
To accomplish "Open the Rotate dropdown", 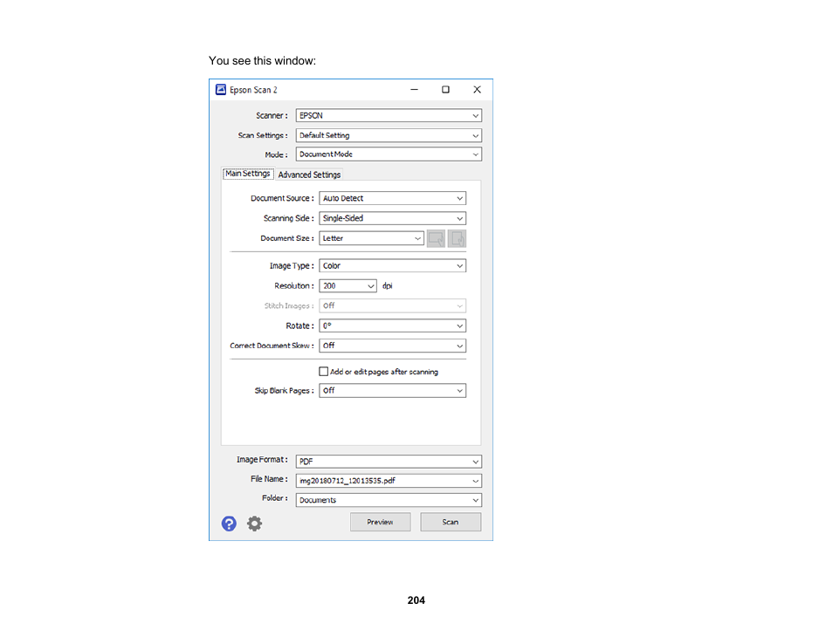I will click(x=393, y=326).
